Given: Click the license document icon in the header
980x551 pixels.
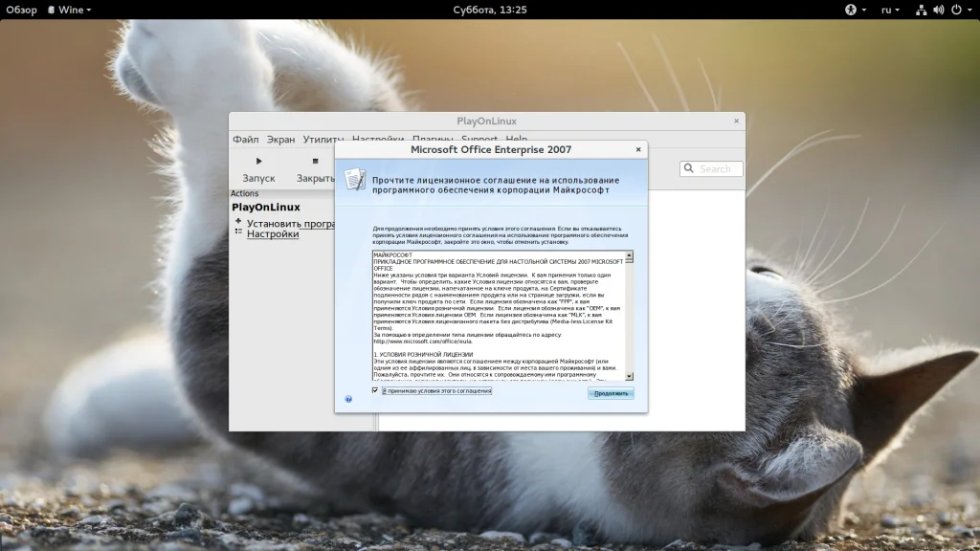Looking at the screenshot, I should [354, 179].
